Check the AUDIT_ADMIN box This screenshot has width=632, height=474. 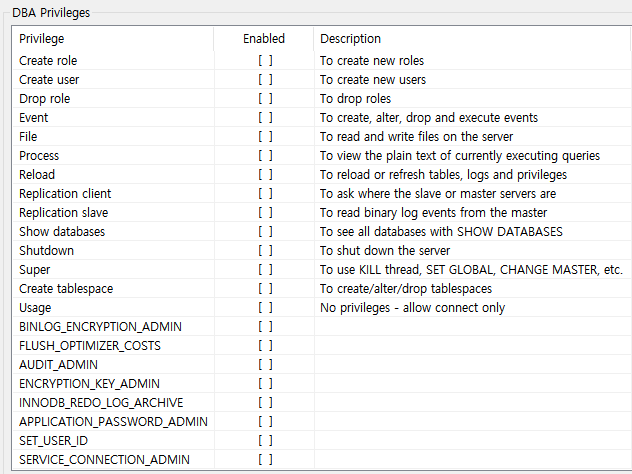click(x=265, y=364)
